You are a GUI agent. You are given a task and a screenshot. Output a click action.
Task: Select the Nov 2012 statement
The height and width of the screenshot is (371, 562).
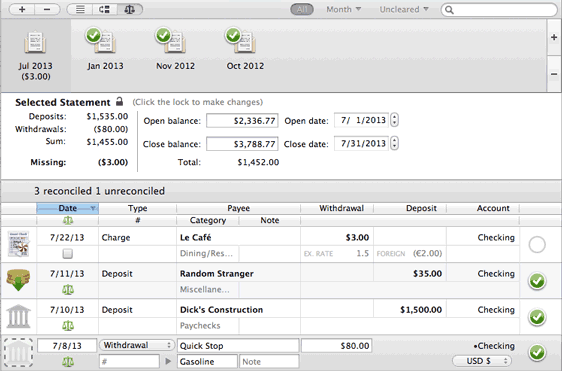175,50
